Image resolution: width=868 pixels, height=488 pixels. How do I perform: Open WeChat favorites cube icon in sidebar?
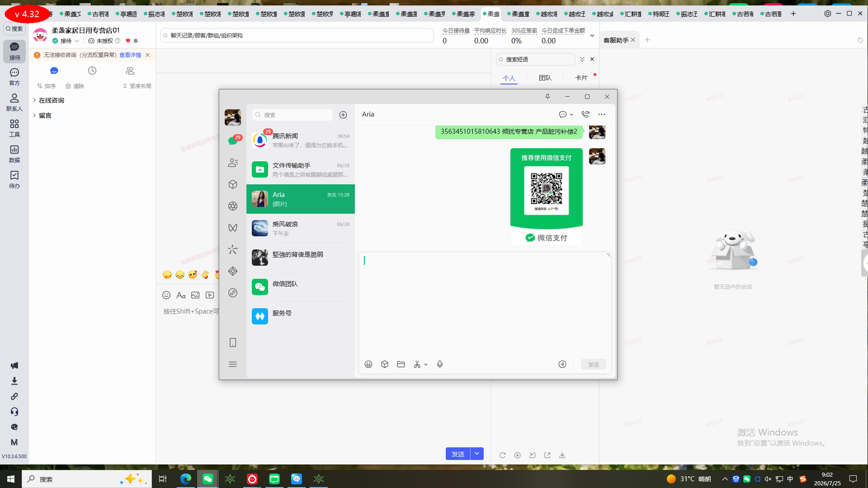233,184
